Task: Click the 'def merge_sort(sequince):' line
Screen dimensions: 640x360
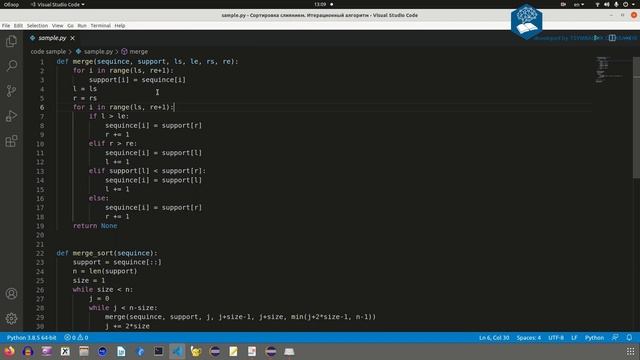Action: tap(107, 253)
